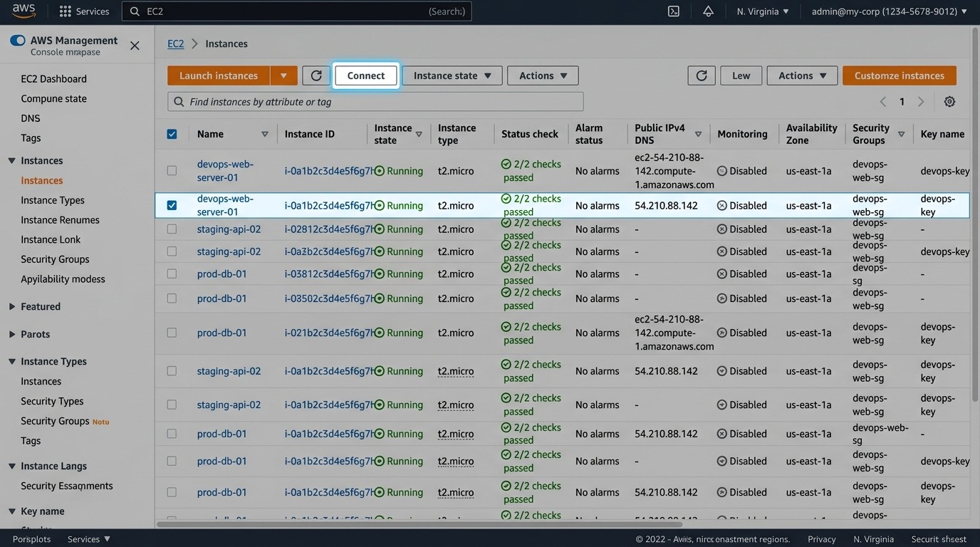Open table preferences gear icon
The height and width of the screenshot is (547, 980).
coord(949,102)
